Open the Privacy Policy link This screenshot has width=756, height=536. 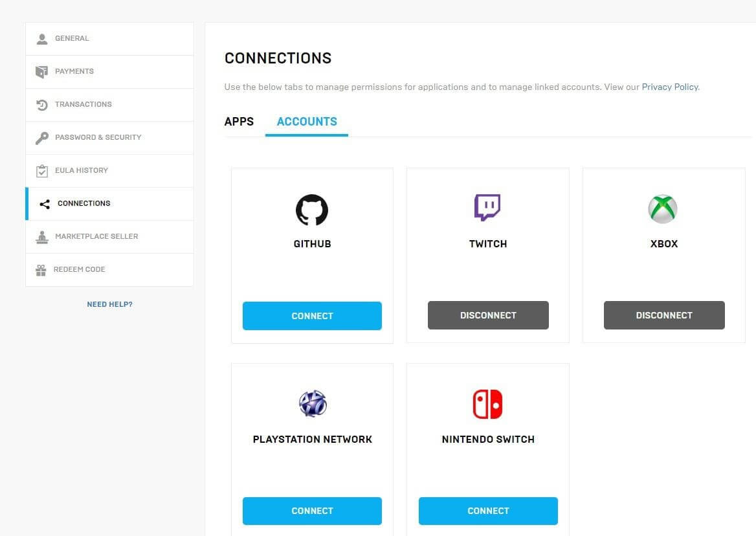point(670,87)
